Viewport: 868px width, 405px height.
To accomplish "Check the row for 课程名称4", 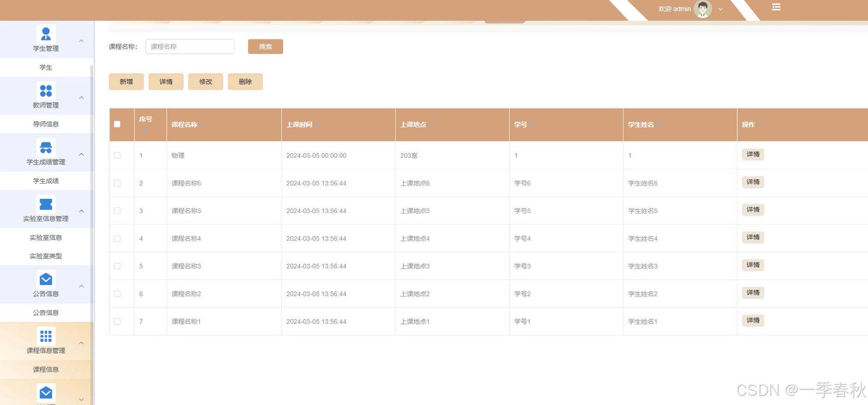I will [x=117, y=238].
